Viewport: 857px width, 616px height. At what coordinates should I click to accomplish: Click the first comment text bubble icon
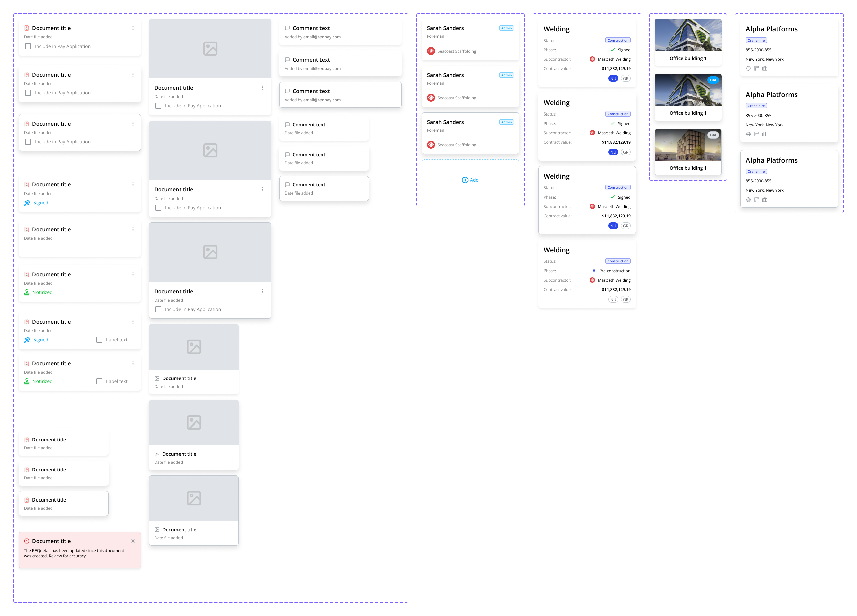click(x=287, y=28)
